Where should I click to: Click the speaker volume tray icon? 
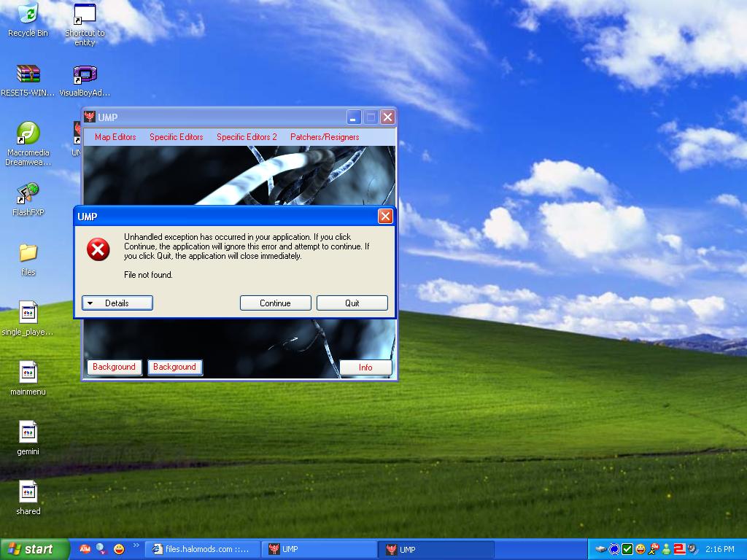click(x=692, y=550)
